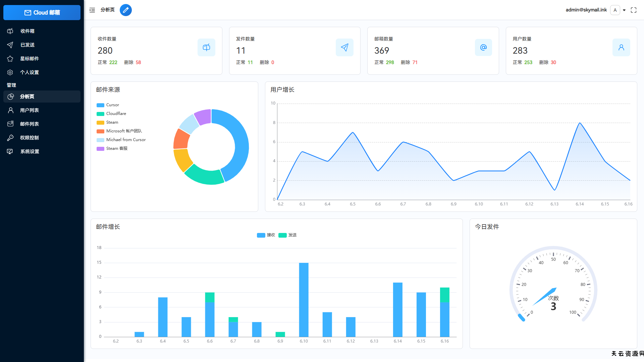Open 星标邮件 via the star icon
644x362 pixels.
(10, 58)
